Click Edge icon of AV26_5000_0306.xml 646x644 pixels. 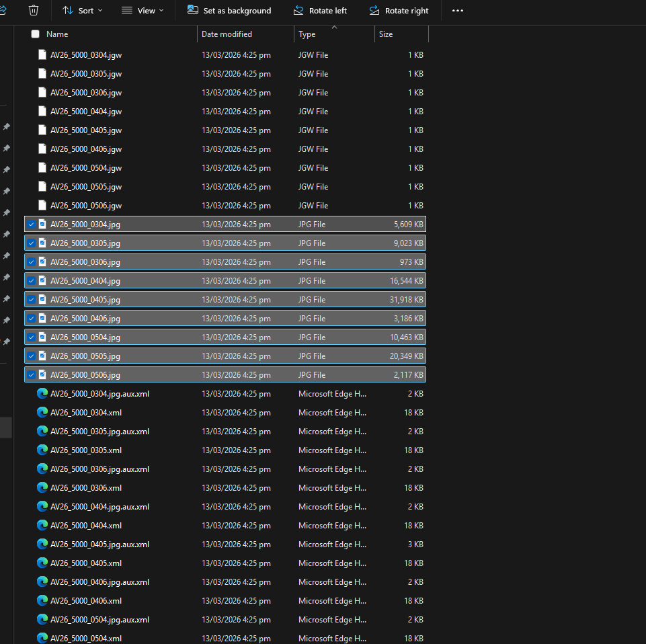(x=42, y=487)
